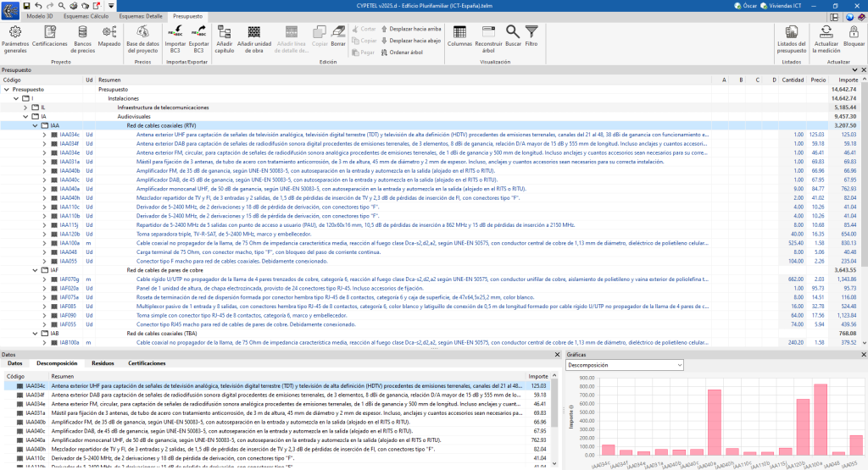The height and width of the screenshot is (470, 868).
Task: Collapse the Presupuesto root node
Action: tap(7, 89)
